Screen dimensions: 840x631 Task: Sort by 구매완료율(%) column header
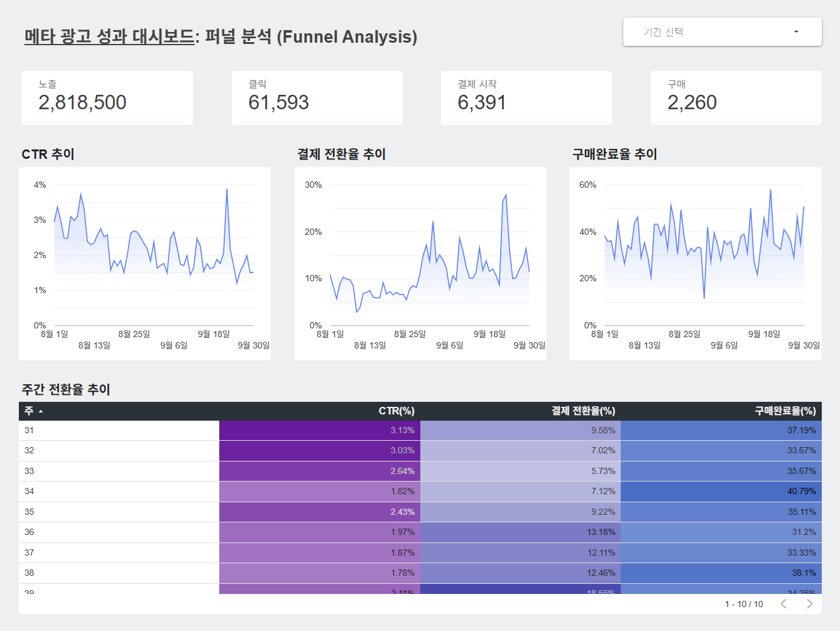click(785, 411)
